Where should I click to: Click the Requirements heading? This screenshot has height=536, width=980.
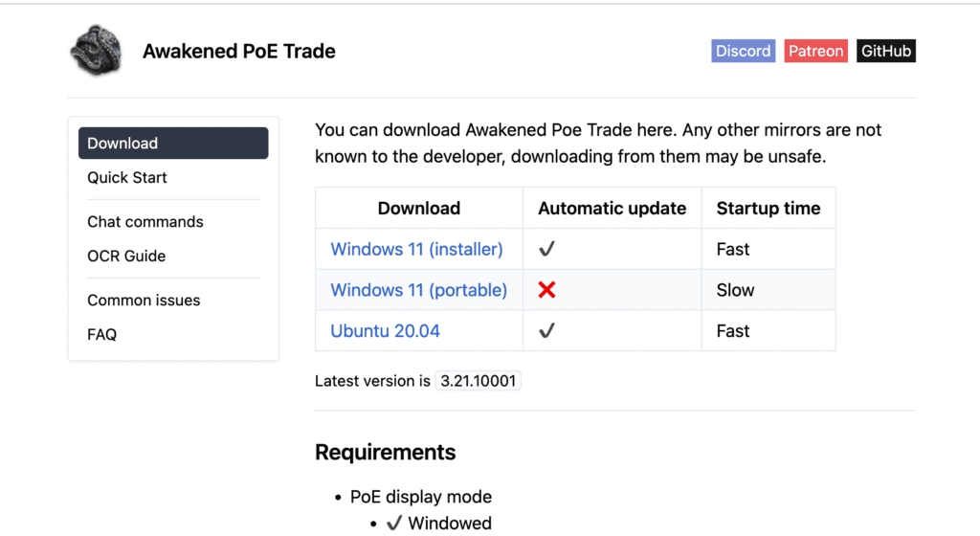click(385, 453)
